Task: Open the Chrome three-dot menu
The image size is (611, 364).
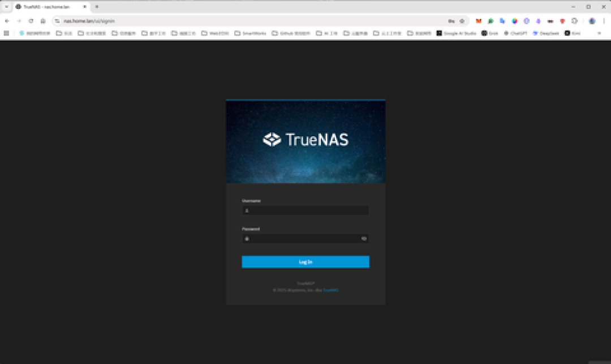Action: (x=604, y=21)
